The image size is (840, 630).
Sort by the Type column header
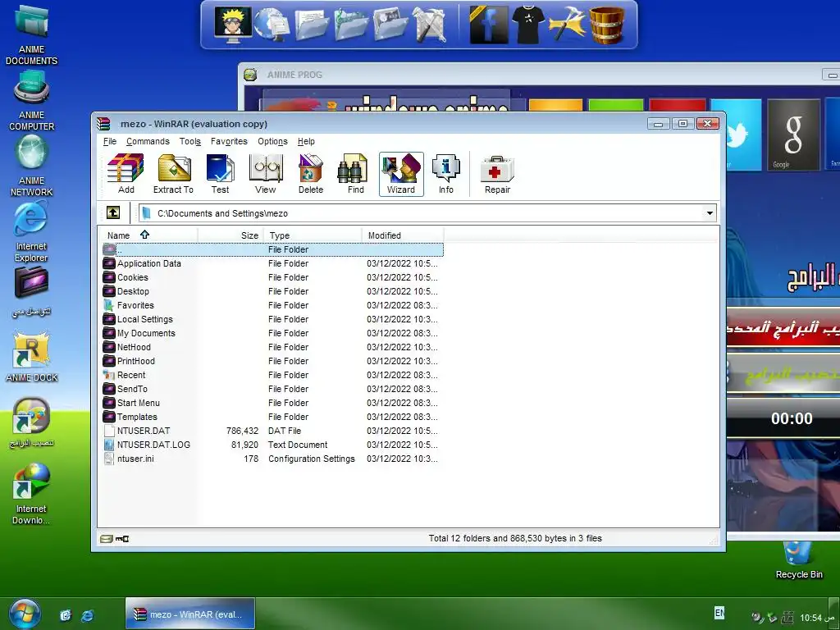point(313,235)
